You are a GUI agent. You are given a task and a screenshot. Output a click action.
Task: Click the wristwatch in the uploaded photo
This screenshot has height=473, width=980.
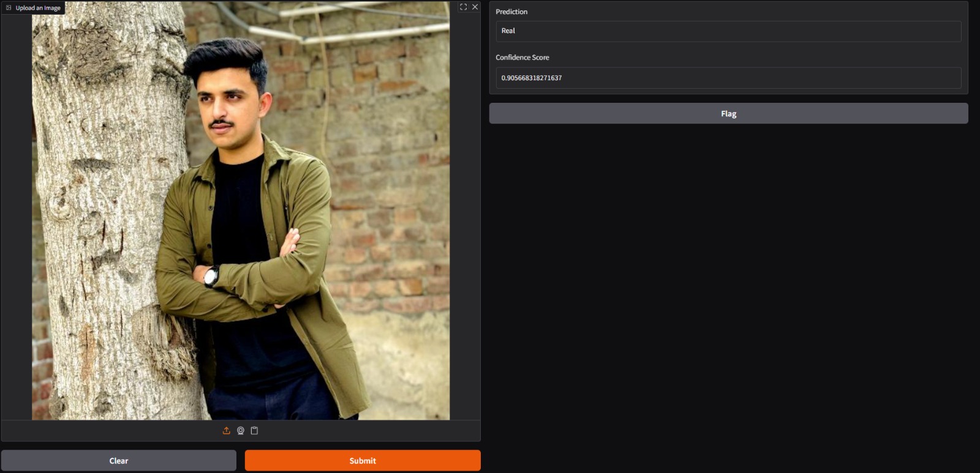coord(211,276)
